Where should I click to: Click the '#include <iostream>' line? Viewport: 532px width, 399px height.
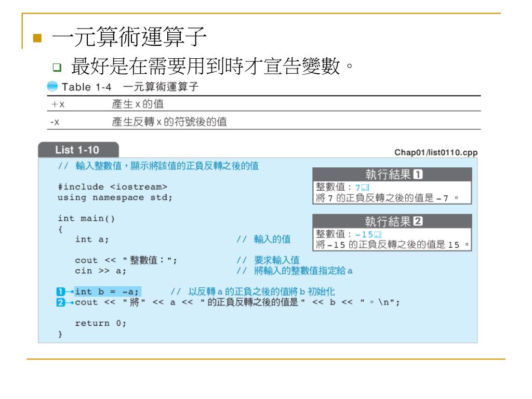tap(112, 187)
